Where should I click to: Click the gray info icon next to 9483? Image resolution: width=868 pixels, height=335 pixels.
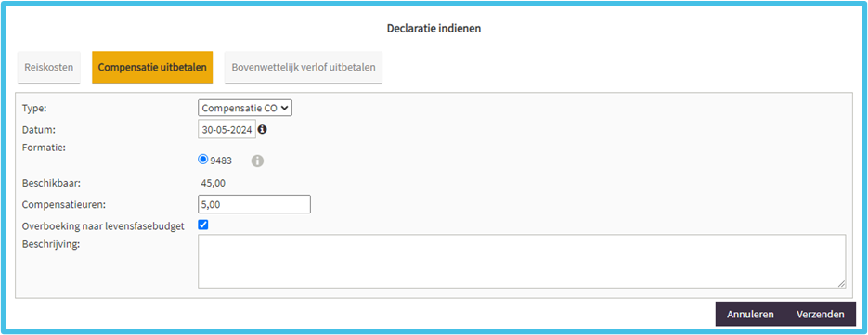pyautogui.click(x=257, y=161)
